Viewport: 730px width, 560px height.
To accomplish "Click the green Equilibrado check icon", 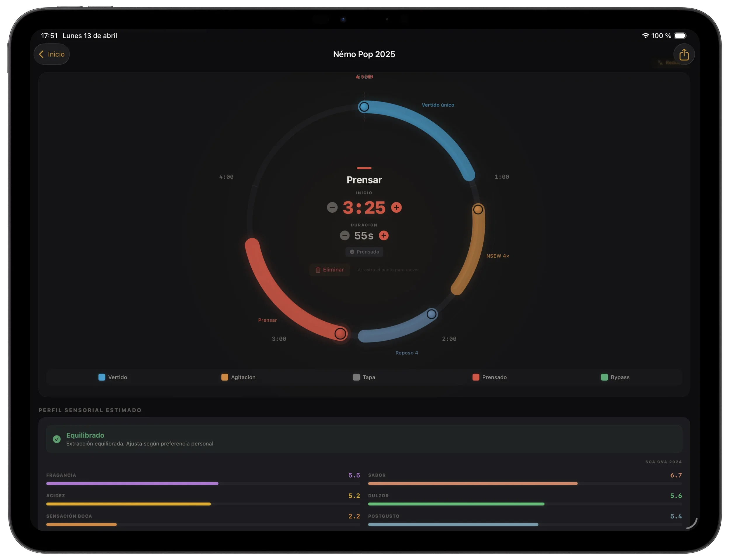I will pyautogui.click(x=57, y=439).
